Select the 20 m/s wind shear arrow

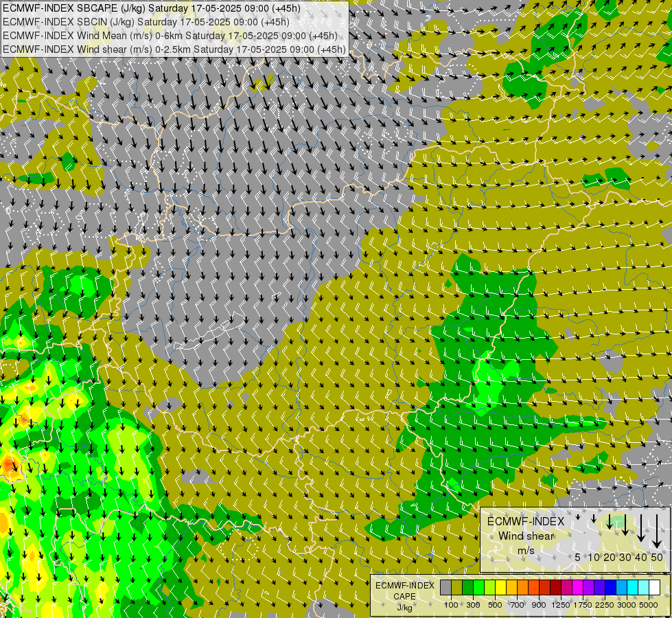click(610, 521)
